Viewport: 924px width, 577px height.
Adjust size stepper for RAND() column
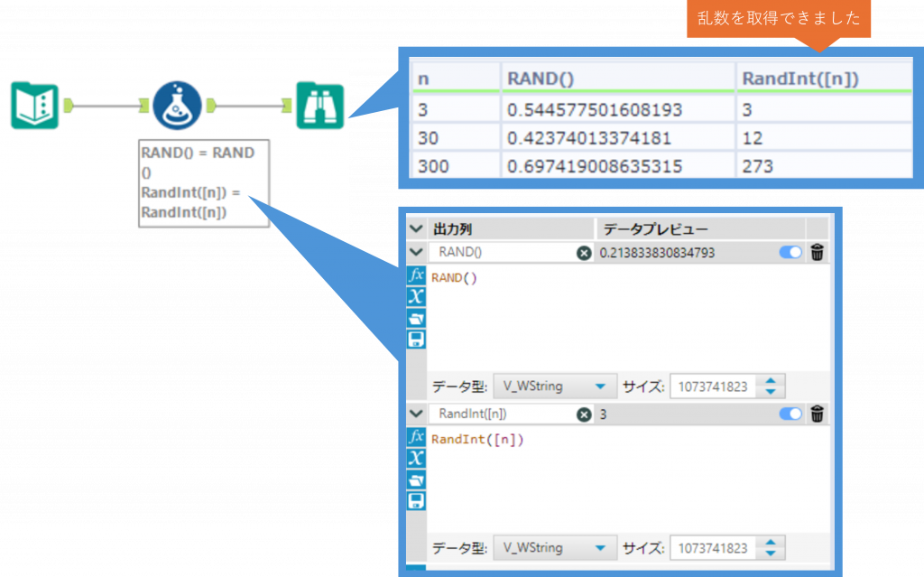tap(771, 386)
